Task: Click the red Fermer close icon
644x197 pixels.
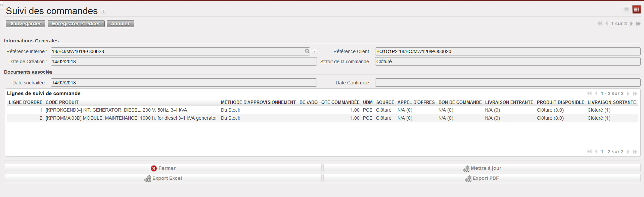Action: point(154,168)
